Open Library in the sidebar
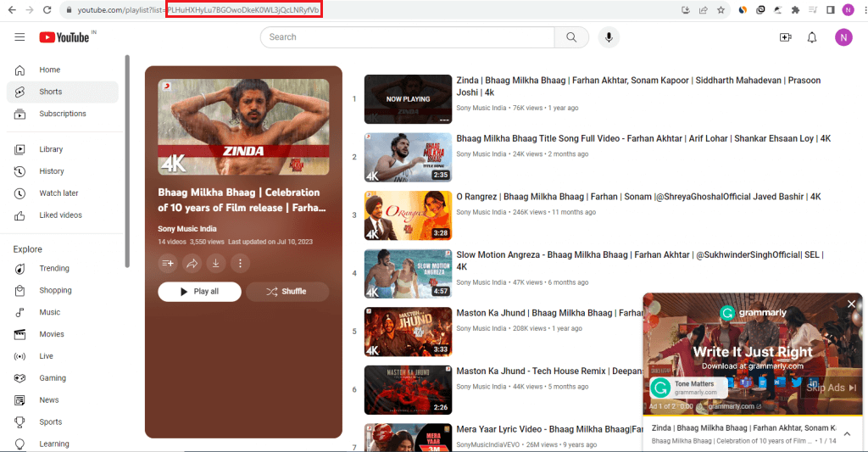Viewport: 868px width, 452px height. click(x=63, y=149)
